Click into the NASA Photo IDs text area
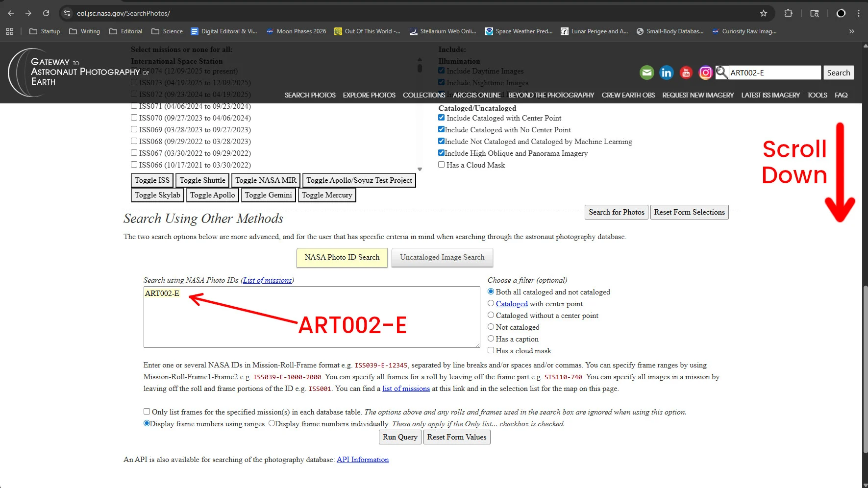The height and width of the screenshot is (488, 868). coord(312,317)
